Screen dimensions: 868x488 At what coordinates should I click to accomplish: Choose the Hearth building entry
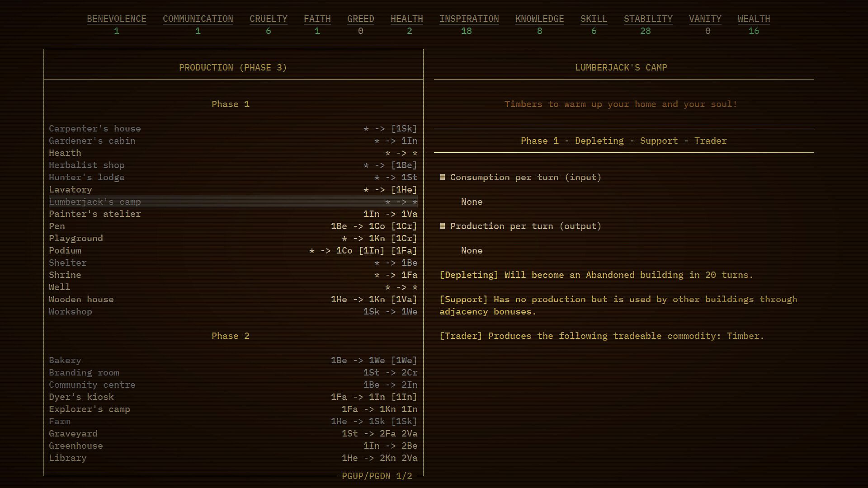(x=65, y=153)
